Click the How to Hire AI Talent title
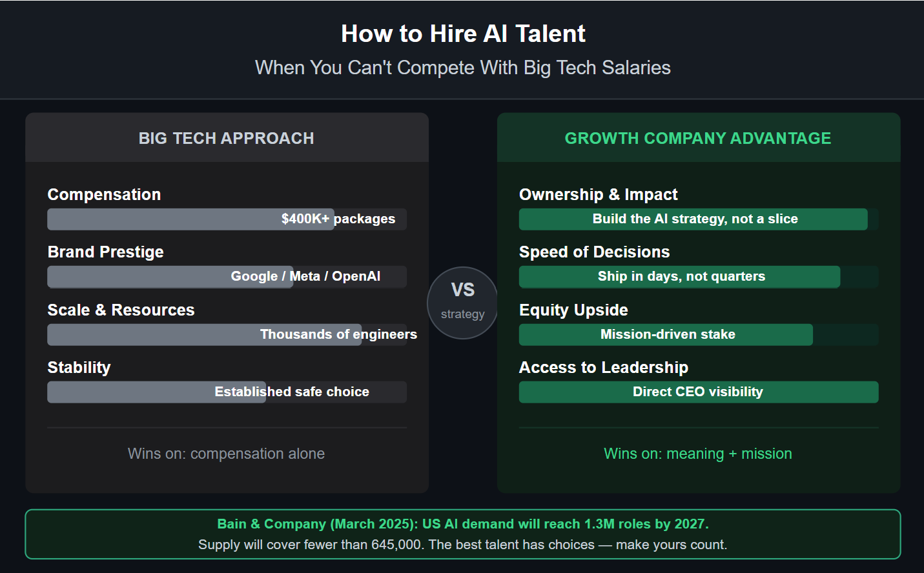Screen dimensions: 924x573 pyautogui.click(x=463, y=34)
